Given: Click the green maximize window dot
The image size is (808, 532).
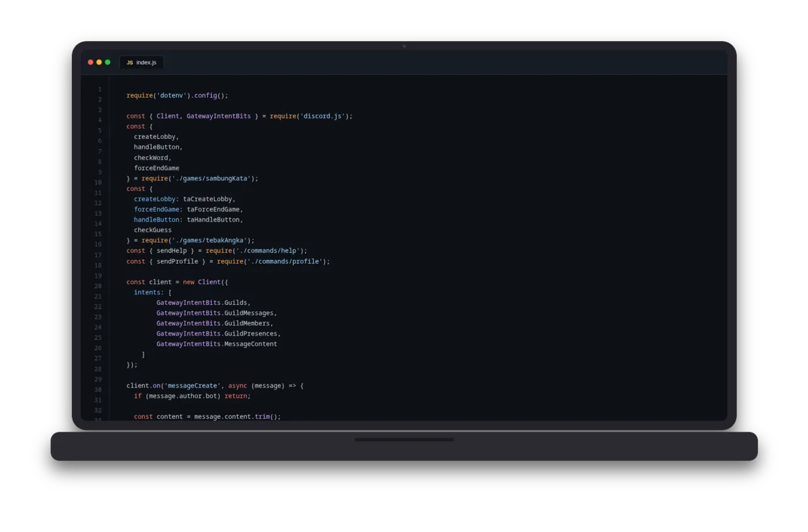Looking at the screenshot, I should (108, 62).
